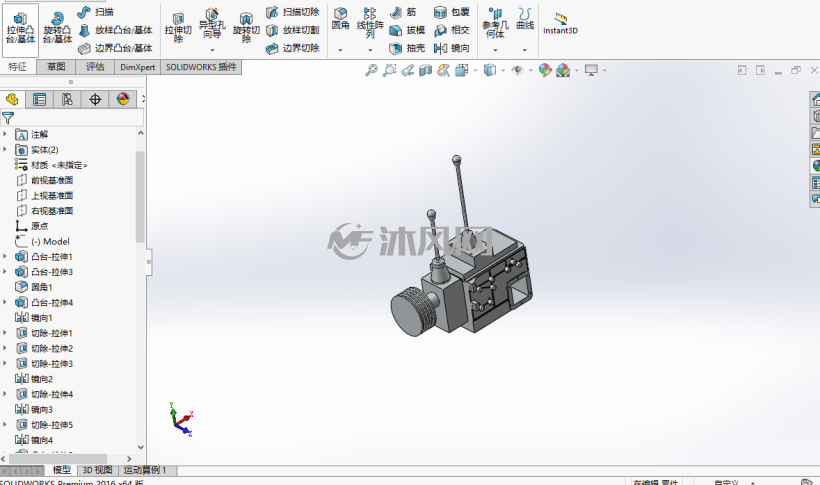The height and width of the screenshot is (485, 820).
Task: Open the 异型孔向导 hole wizard
Action: [212, 26]
